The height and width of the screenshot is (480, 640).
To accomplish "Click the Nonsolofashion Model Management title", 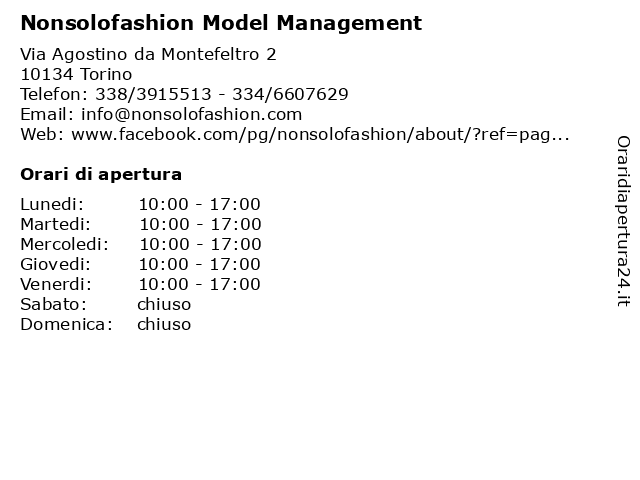I will point(221,23).
